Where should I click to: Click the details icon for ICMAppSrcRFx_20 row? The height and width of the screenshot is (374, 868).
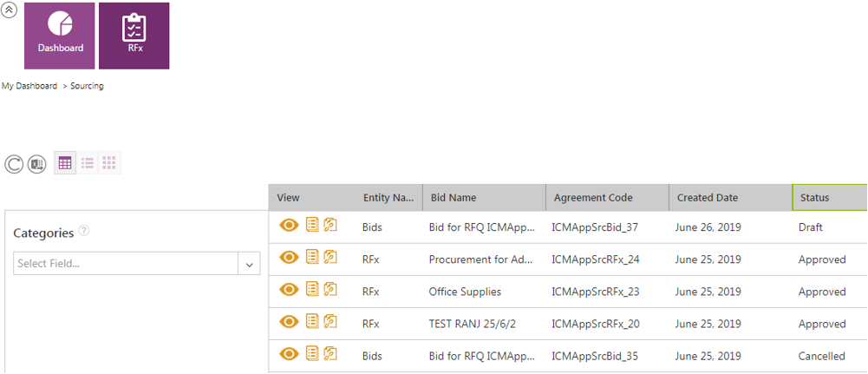(312, 322)
